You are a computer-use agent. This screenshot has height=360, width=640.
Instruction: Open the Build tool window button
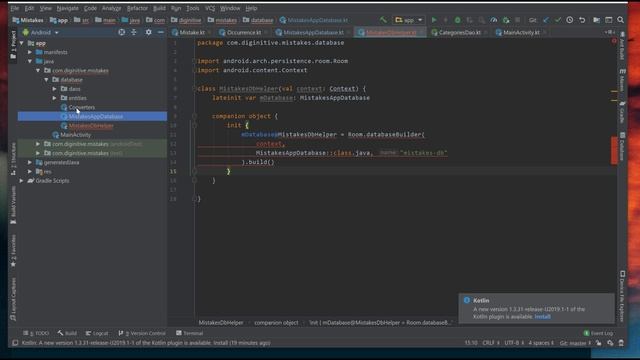coord(67,333)
